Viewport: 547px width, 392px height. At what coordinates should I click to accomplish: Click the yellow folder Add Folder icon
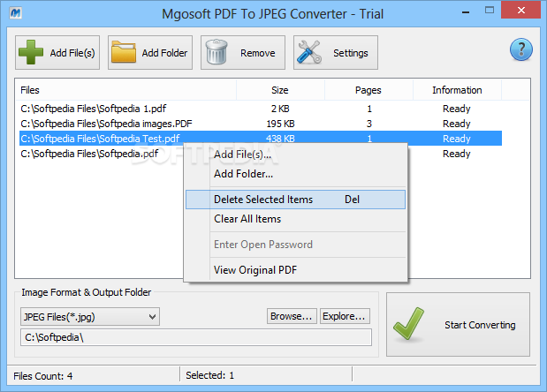click(124, 52)
